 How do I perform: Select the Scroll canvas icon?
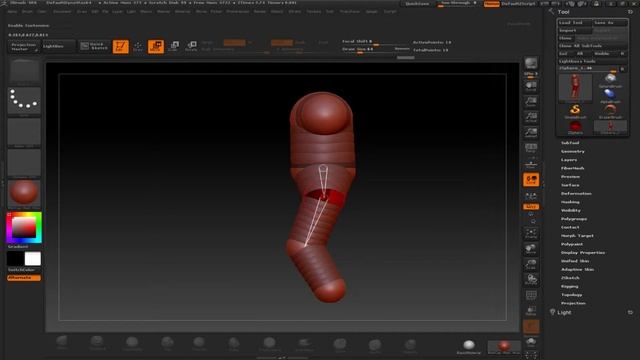point(531,86)
